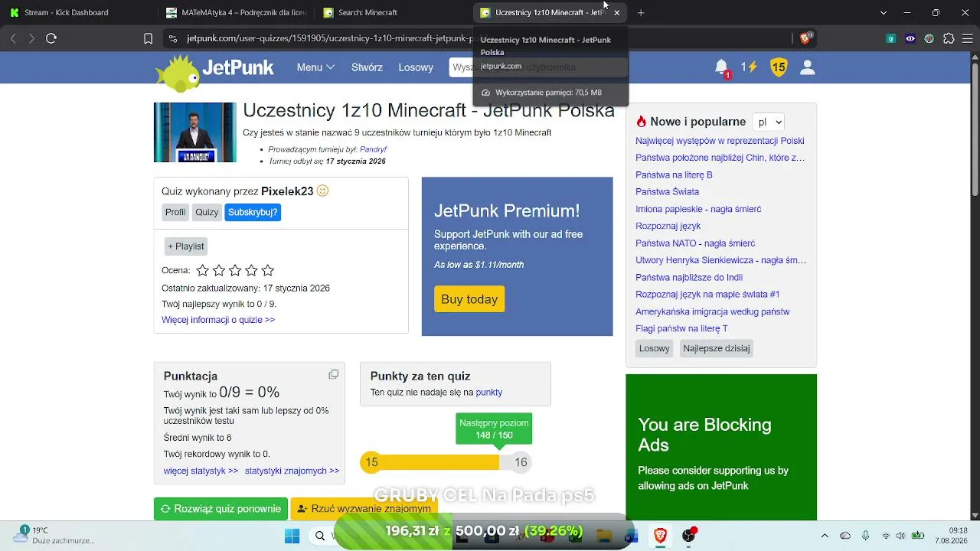Open the notifications bell
Viewport: 980px width, 551px height.
[721, 67]
